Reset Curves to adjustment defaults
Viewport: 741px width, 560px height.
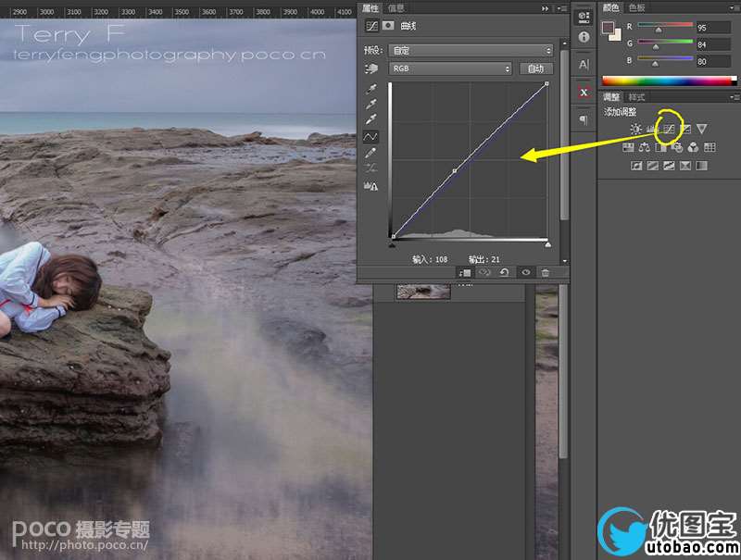[x=504, y=272]
